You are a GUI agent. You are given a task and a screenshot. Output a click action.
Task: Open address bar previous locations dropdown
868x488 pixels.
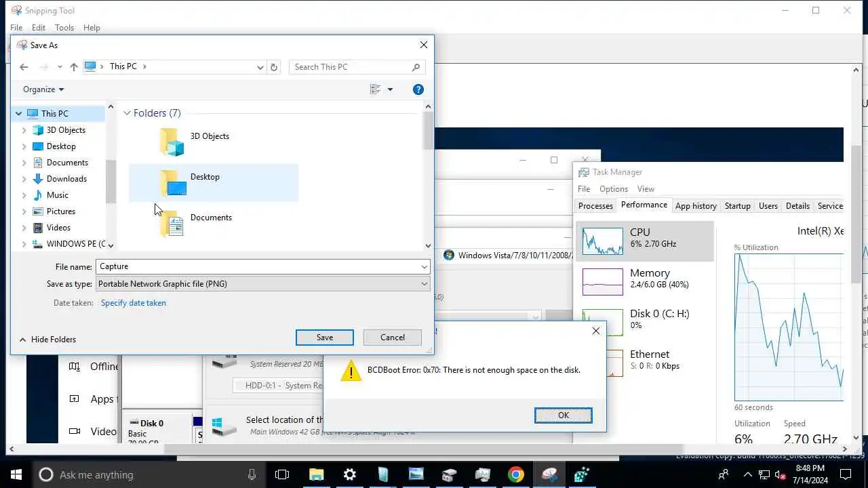tap(260, 67)
